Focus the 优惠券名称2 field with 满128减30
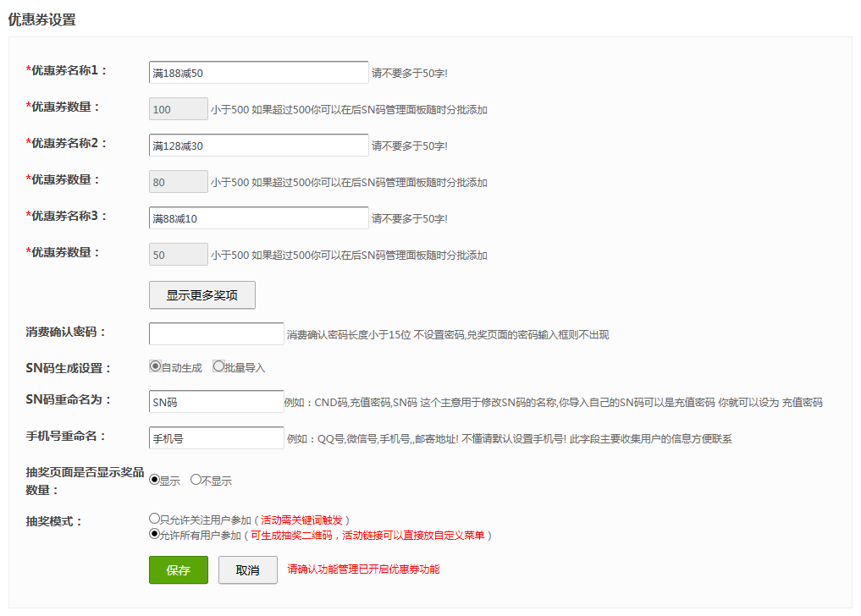Viewport: 861px width, 616px height. pos(258,146)
